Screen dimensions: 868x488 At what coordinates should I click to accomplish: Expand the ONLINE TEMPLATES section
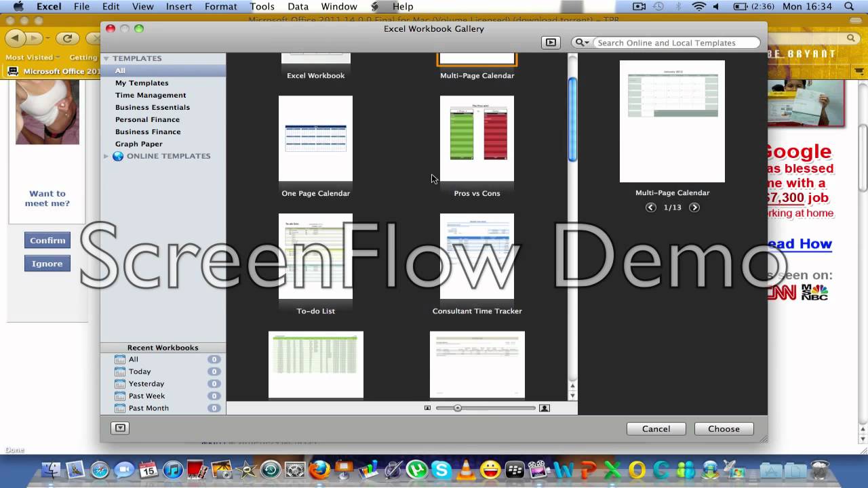[106, 156]
